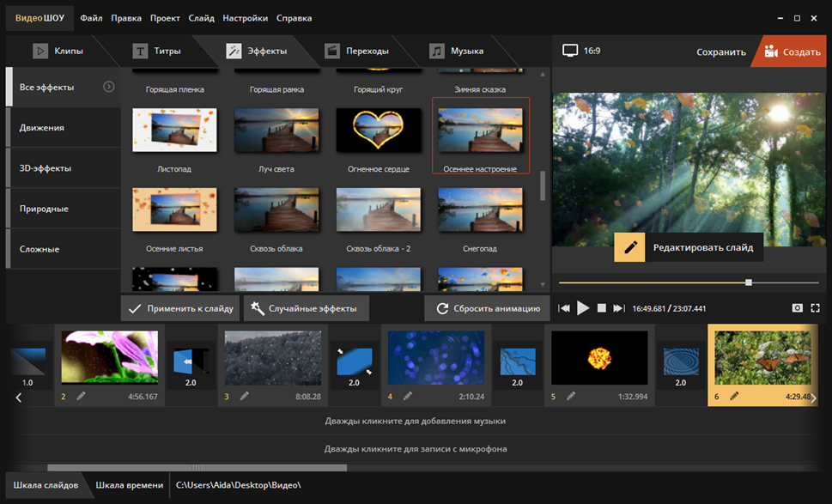This screenshot has width=832, height=504.
Task: Jump to the previous slide with the rewind icon
Action: (x=564, y=307)
